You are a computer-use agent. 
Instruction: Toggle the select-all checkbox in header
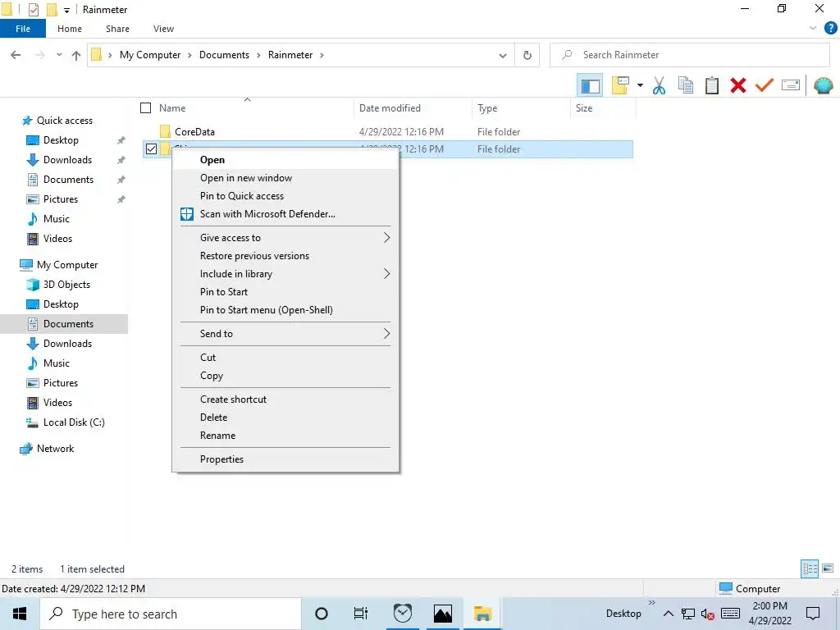(x=146, y=108)
